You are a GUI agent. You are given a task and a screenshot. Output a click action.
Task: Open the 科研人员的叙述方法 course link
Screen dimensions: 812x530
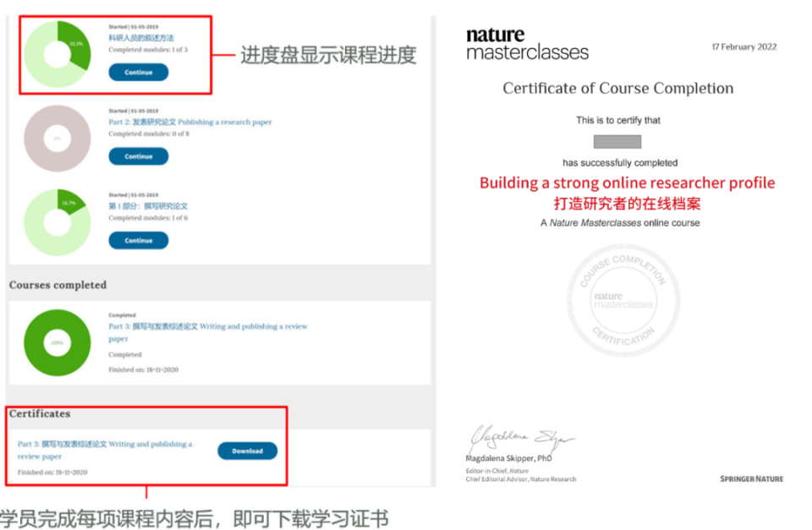coord(141,38)
